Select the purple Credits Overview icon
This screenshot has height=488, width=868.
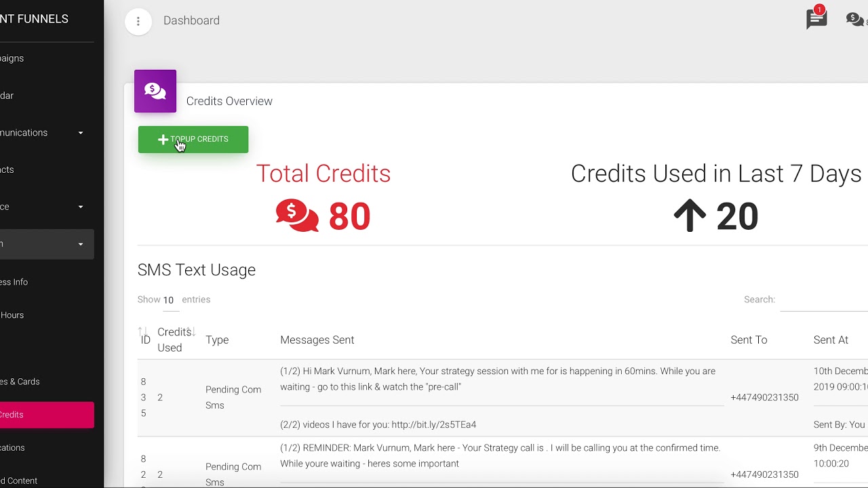click(155, 91)
